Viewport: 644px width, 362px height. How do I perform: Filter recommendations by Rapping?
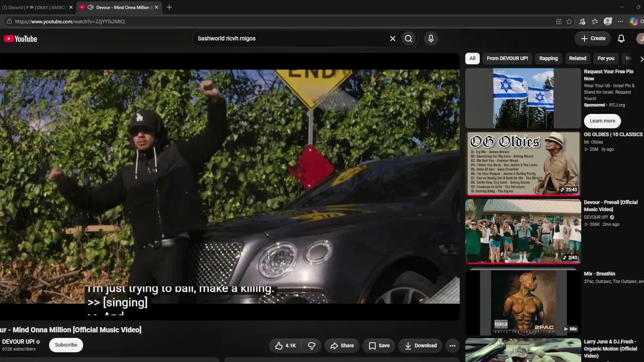(x=548, y=58)
